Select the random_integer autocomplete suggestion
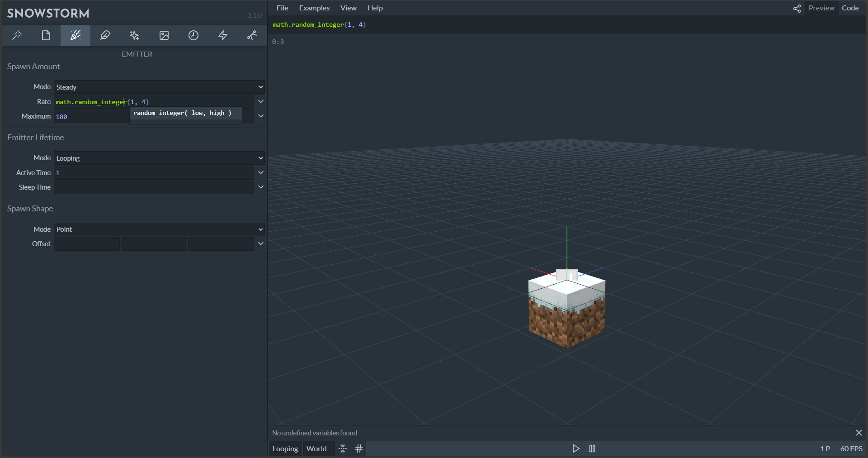The width and height of the screenshot is (868, 458). pos(185,113)
